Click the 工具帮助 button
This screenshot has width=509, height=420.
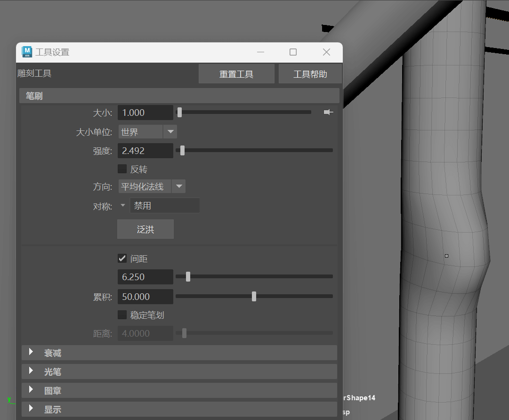[310, 74]
